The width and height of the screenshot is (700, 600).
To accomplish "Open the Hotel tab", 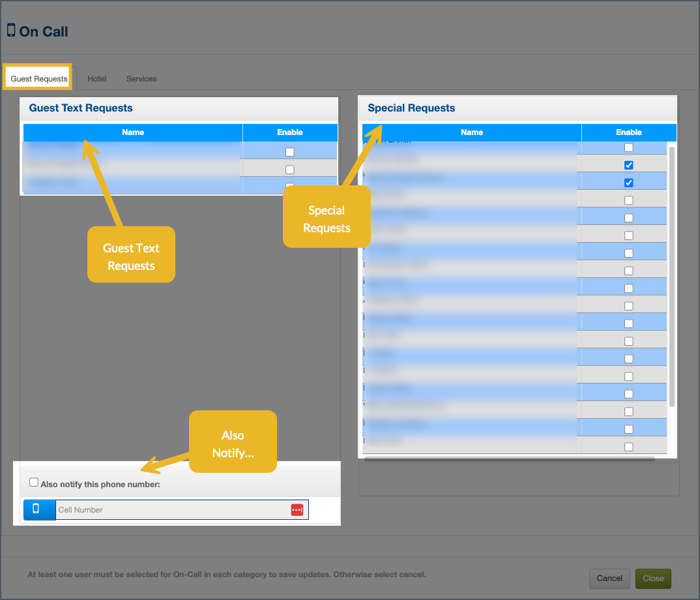I will point(96,79).
